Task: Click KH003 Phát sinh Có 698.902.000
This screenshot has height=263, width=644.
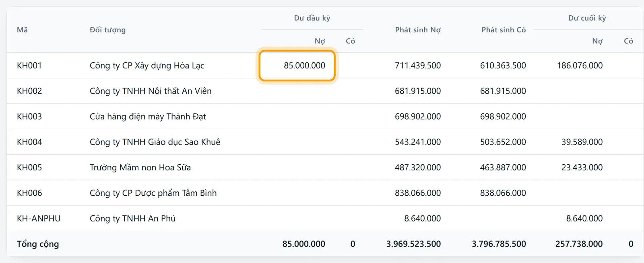Action: [503, 116]
